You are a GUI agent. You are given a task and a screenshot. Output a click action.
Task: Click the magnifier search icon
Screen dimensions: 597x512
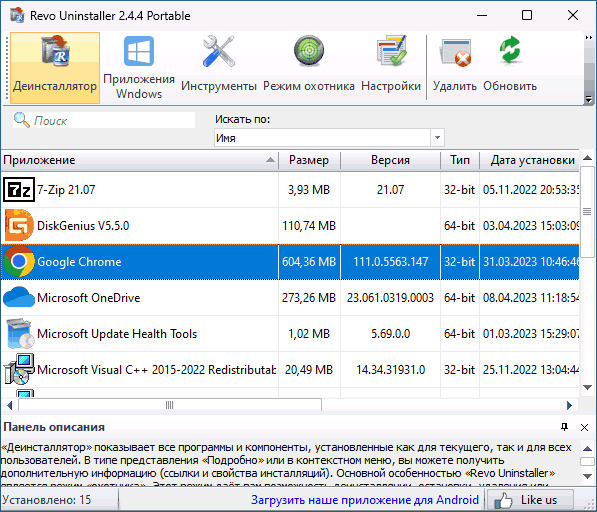[21, 120]
